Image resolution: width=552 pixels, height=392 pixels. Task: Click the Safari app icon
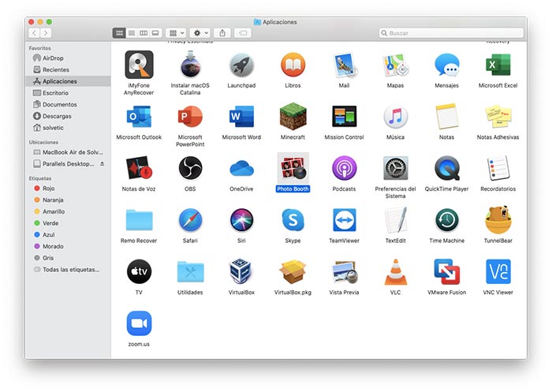click(191, 220)
